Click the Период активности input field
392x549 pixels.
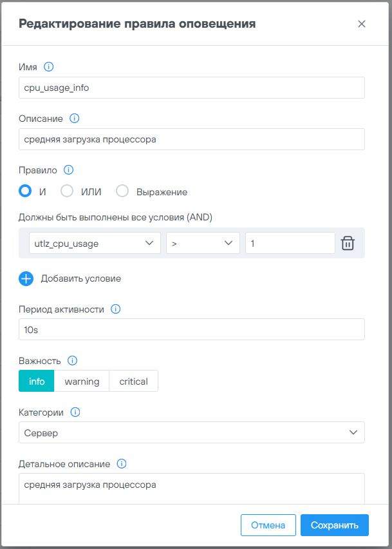[192, 329]
